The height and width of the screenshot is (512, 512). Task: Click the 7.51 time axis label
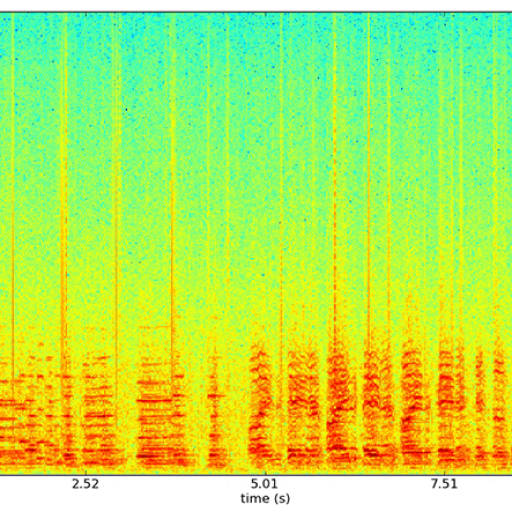tap(444, 484)
